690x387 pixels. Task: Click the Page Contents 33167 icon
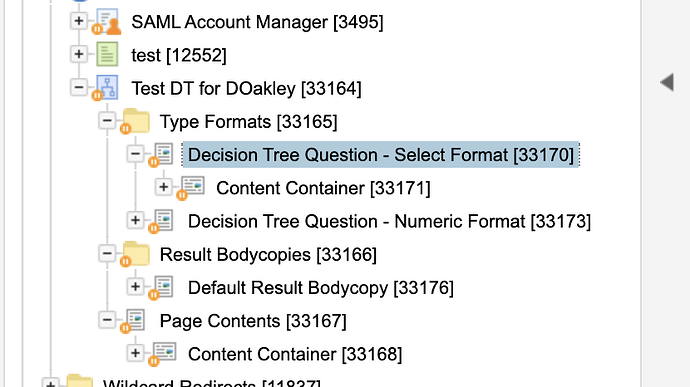[133, 321]
